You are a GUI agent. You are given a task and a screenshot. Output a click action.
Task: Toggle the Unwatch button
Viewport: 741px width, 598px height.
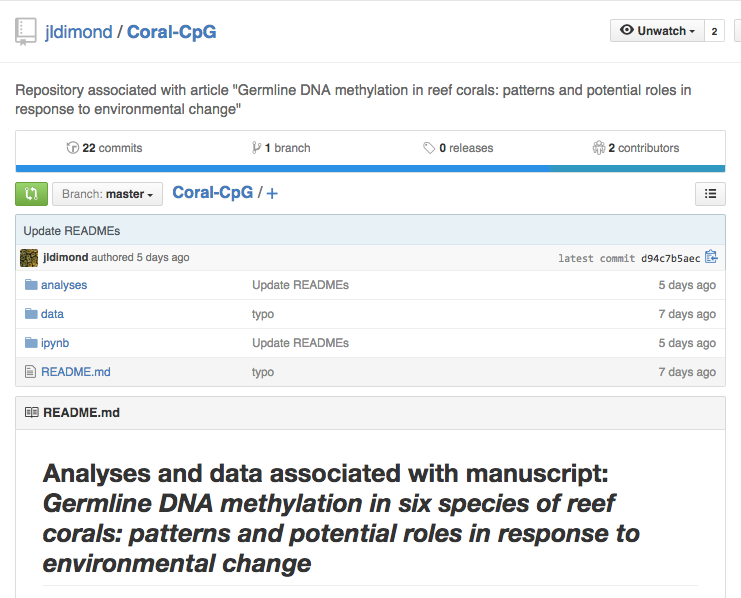click(657, 31)
